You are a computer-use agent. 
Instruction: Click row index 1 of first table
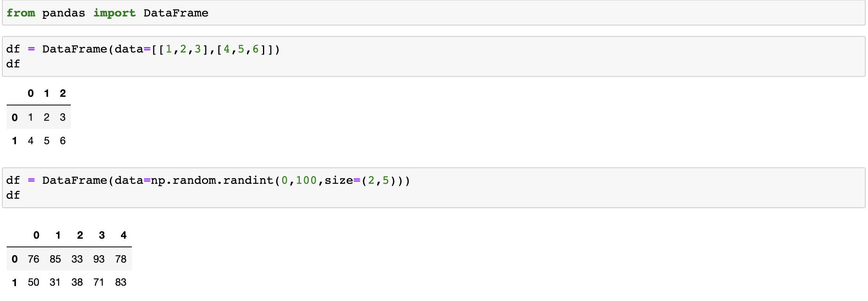click(14, 141)
